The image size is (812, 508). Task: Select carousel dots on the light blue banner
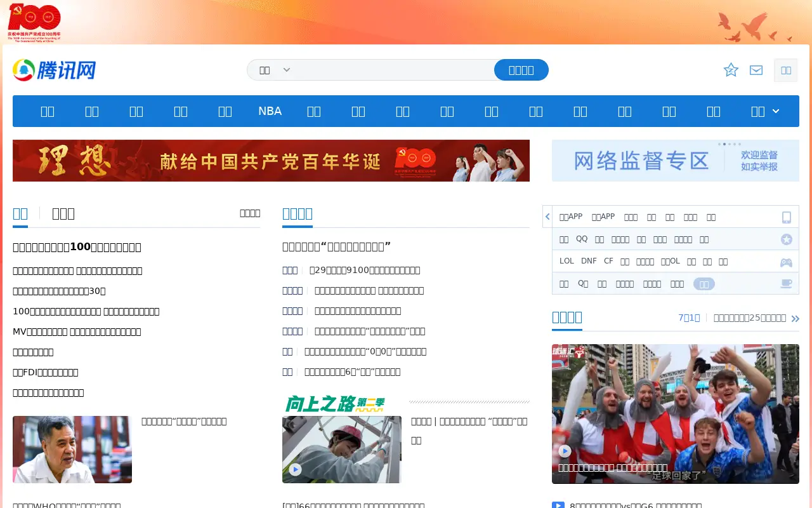click(730, 144)
